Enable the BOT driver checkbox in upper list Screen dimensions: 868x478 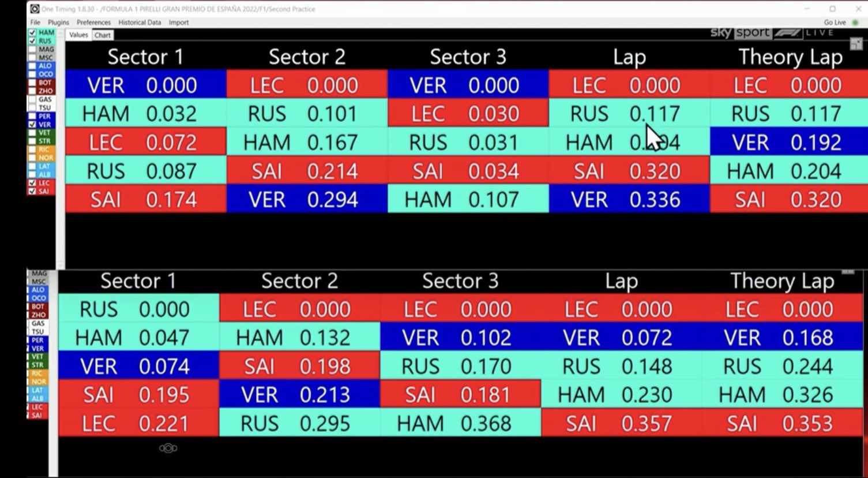click(x=33, y=83)
